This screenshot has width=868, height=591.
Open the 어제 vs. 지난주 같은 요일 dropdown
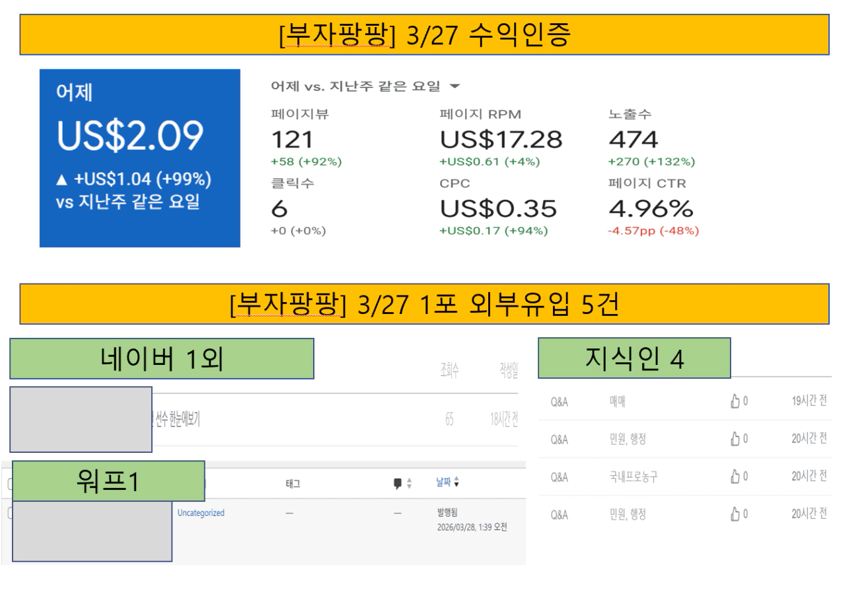[x=454, y=87]
